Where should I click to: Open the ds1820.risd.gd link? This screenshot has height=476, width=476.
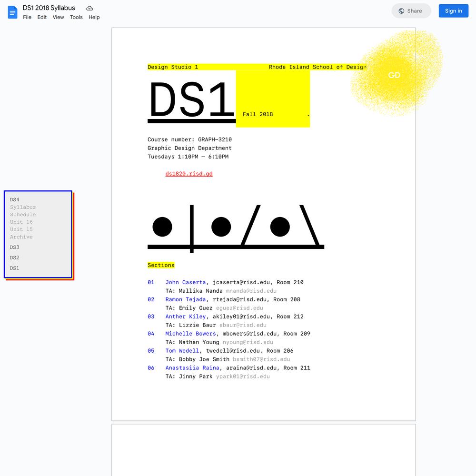tap(189, 174)
